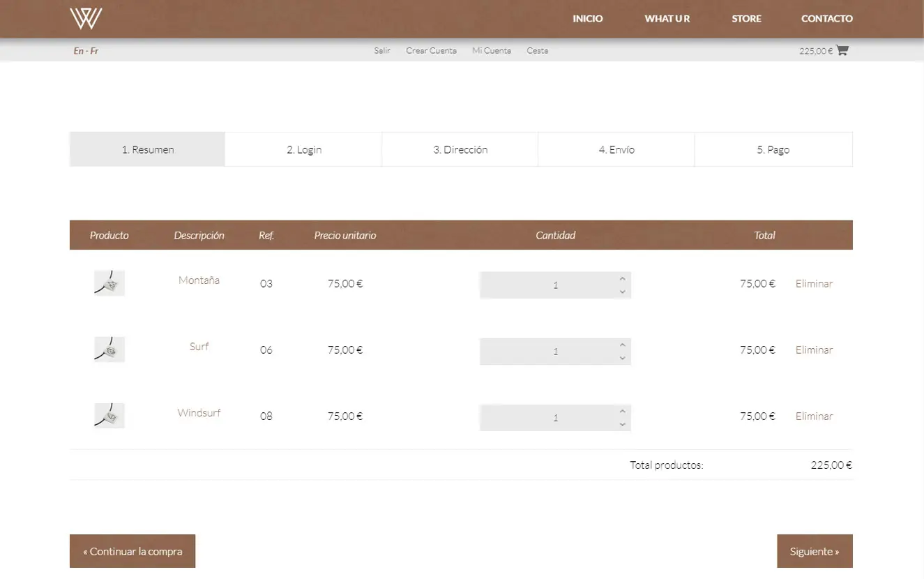Open the Surf product thumbnail
The width and height of the screenshot is (924, 579).
pos(109,349)
